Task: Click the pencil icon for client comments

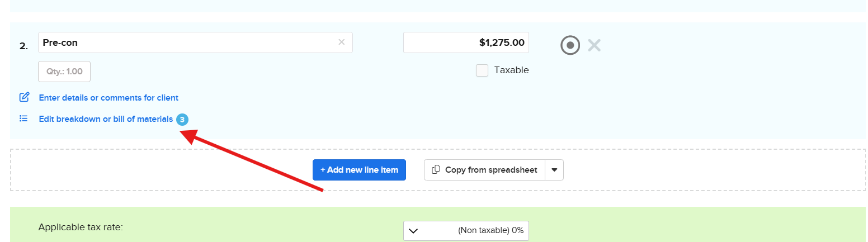Action: [x=24, y=97]
